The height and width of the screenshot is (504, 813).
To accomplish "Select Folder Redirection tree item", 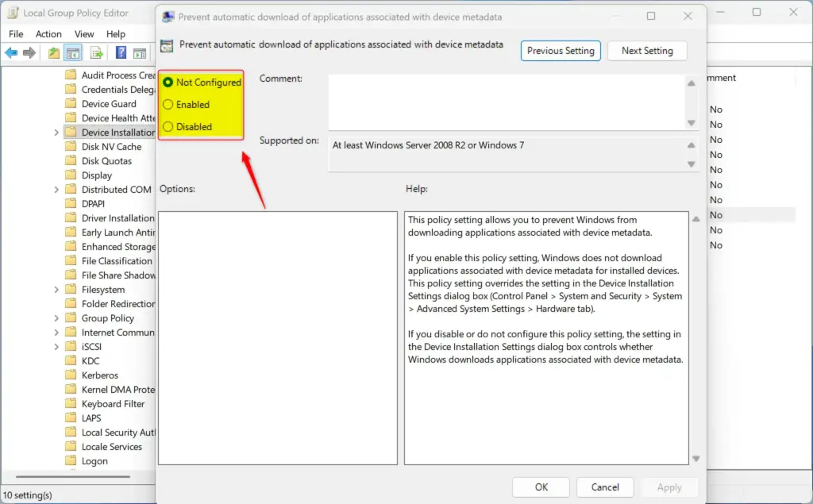I will click(x=118, y=304).
